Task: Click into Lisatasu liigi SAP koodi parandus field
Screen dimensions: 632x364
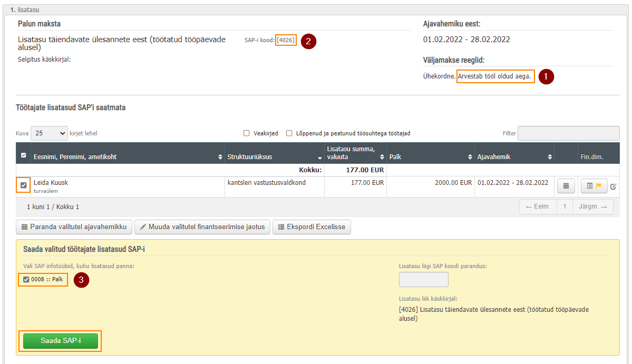Action: pos(424,279)
